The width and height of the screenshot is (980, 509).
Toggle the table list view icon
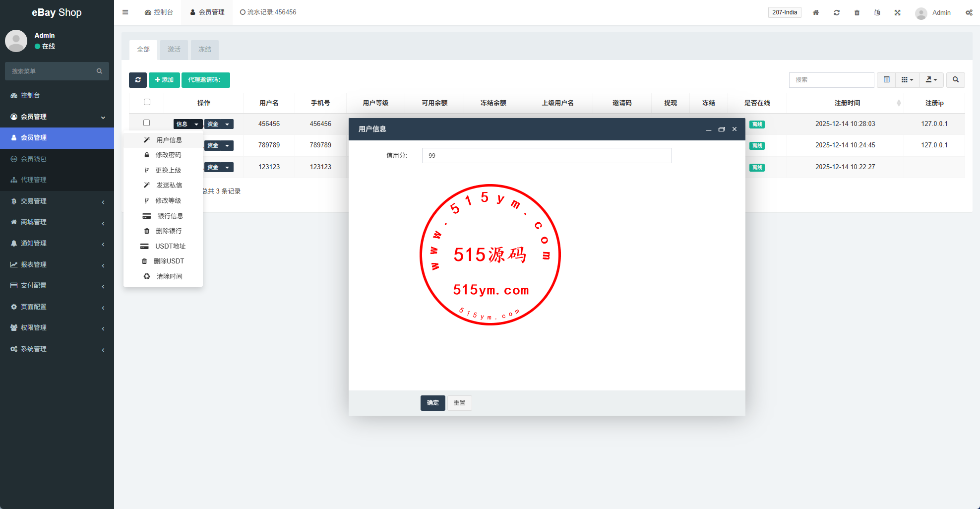[886, 80]
